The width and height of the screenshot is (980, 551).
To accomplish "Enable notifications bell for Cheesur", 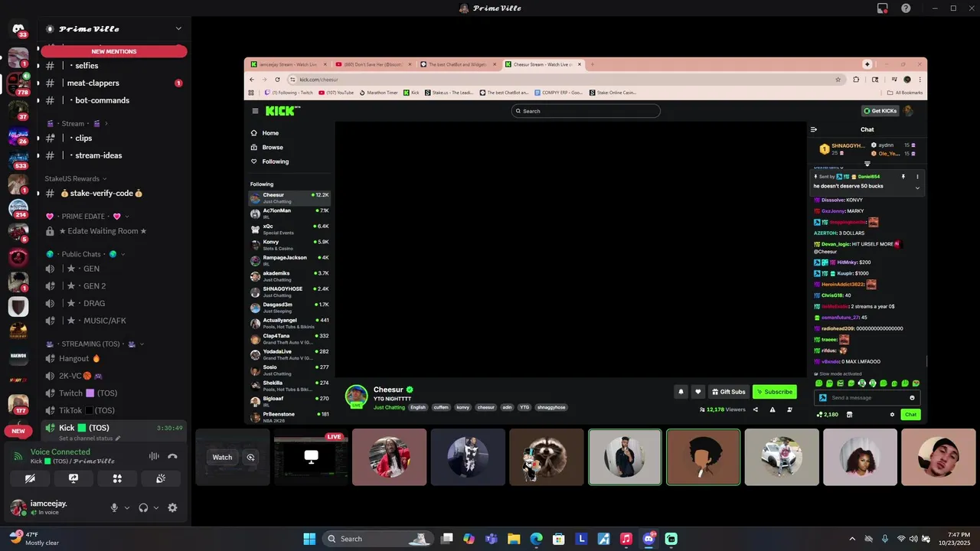I will tap(681, 392).
